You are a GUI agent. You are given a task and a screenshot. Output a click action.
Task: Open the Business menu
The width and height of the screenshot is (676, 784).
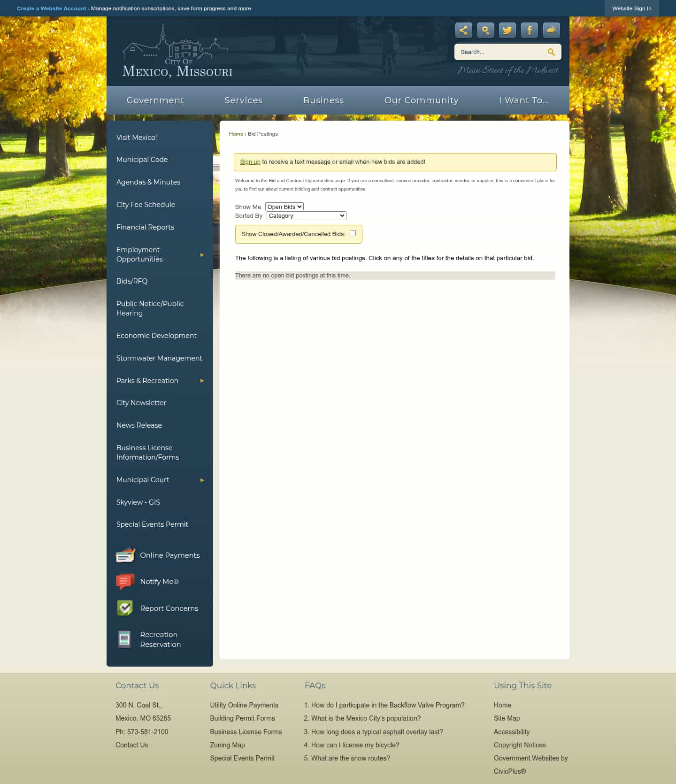pyautogui.click(x=323, y=100)
